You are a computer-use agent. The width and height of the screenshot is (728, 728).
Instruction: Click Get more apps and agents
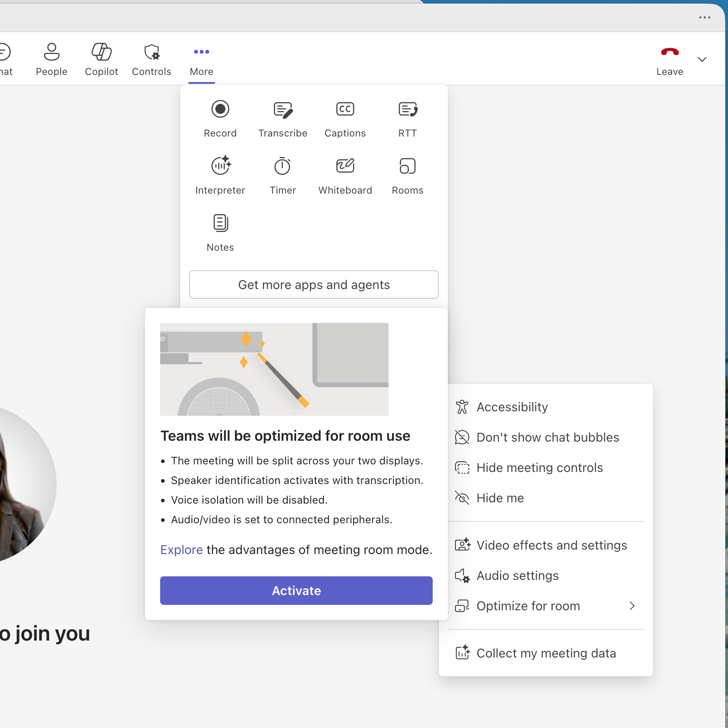point(314,285)
